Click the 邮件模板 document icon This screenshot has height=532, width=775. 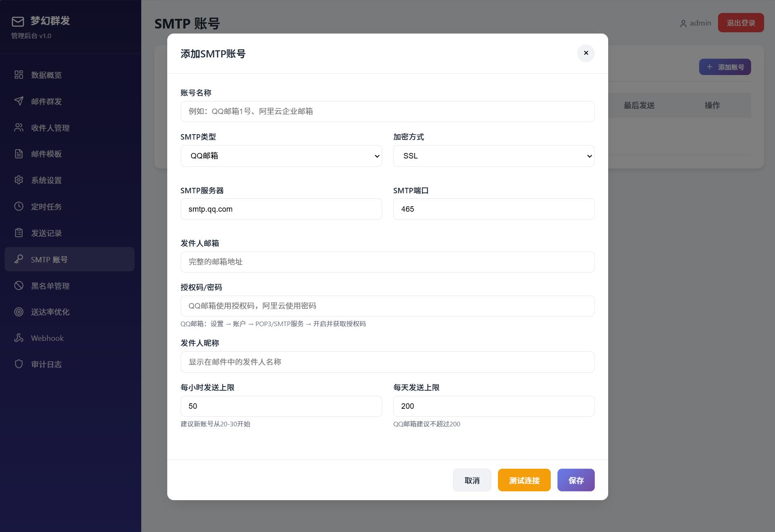click(19, 154)
